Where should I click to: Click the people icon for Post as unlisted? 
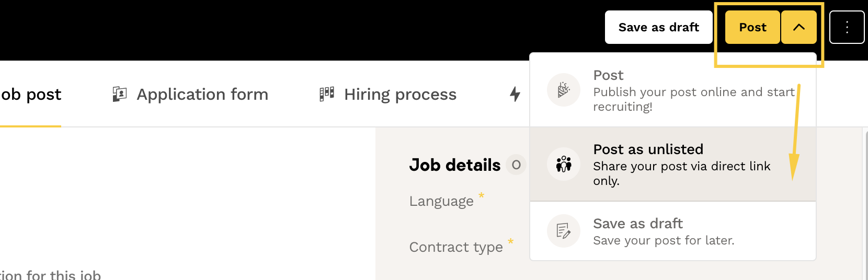563,164
